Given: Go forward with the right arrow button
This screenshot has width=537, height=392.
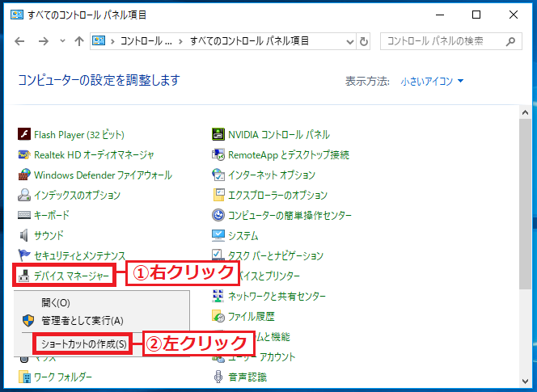Looking at the screenshot, I should [44, 41].
